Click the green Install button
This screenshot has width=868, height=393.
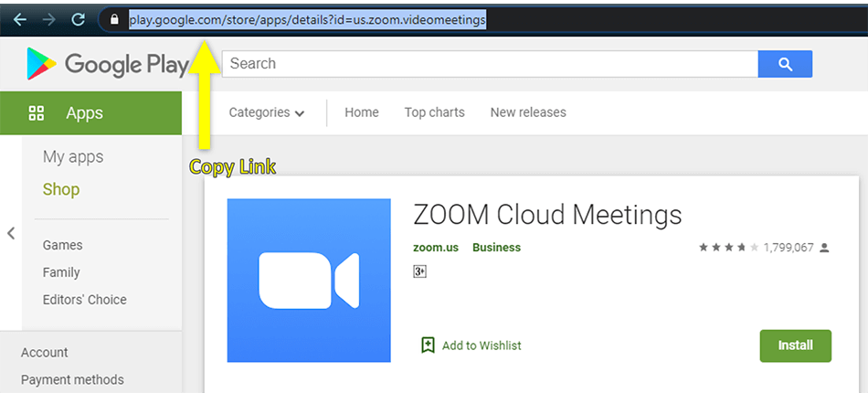pos(796,346)
